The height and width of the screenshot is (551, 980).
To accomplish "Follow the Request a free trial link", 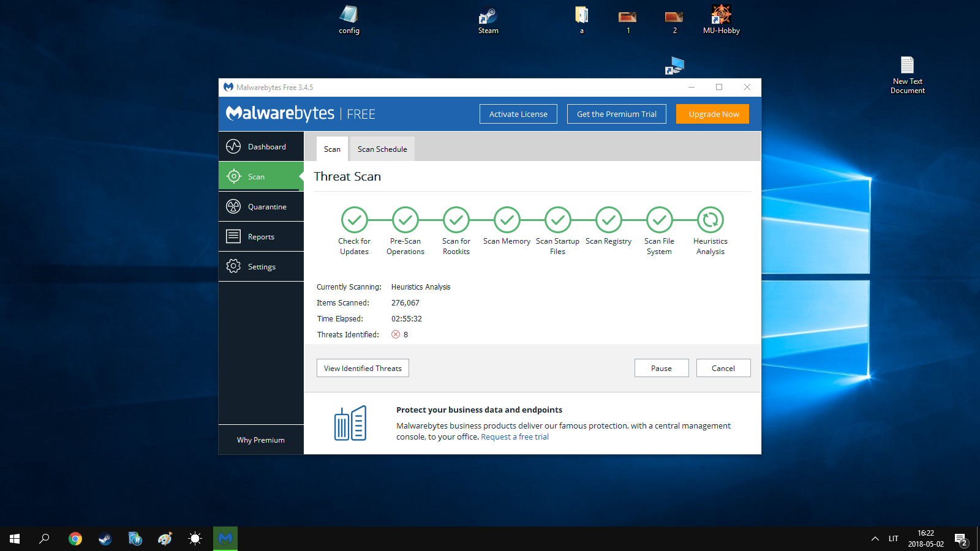I will click(514, 437).
